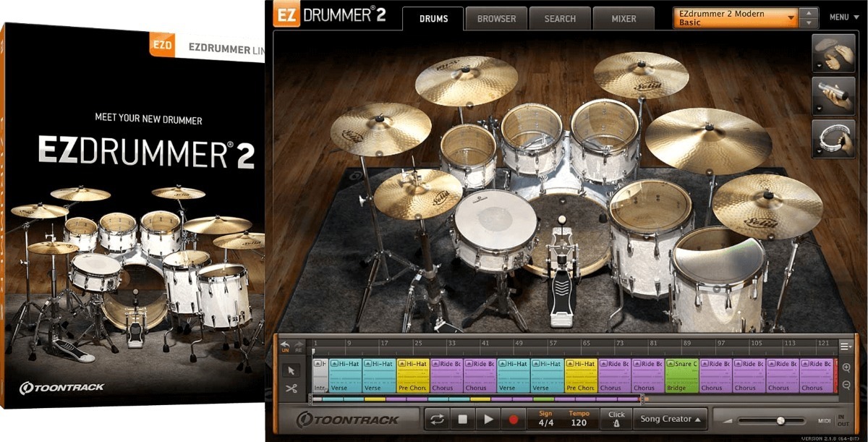Zoom in on the song track

pos(846,367)
